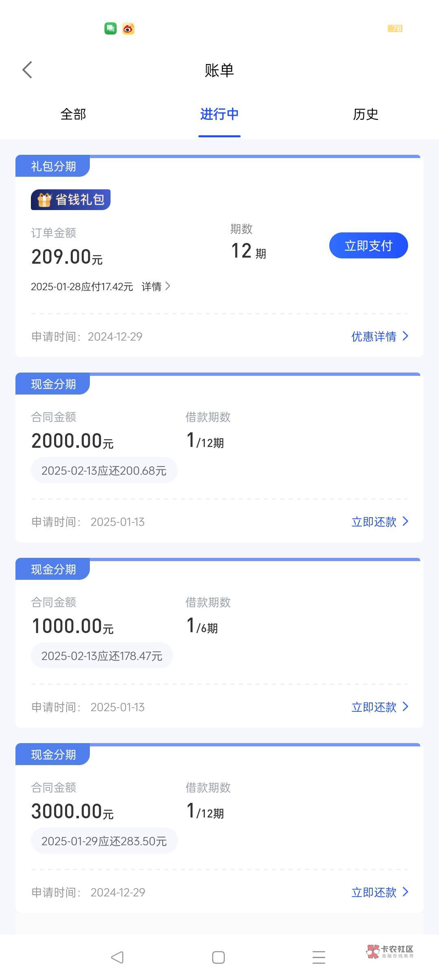Image resolution: width=439 pixels, height=980 pixels.
Task: Open recent apps with the three-line icon
Action: tap(319, 957)
